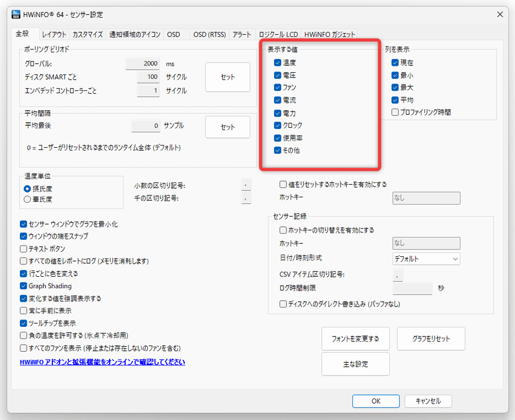The image size is (515, 420).
Task: Go to the 通知領域のアイコン tab
Action: point(135,35)
